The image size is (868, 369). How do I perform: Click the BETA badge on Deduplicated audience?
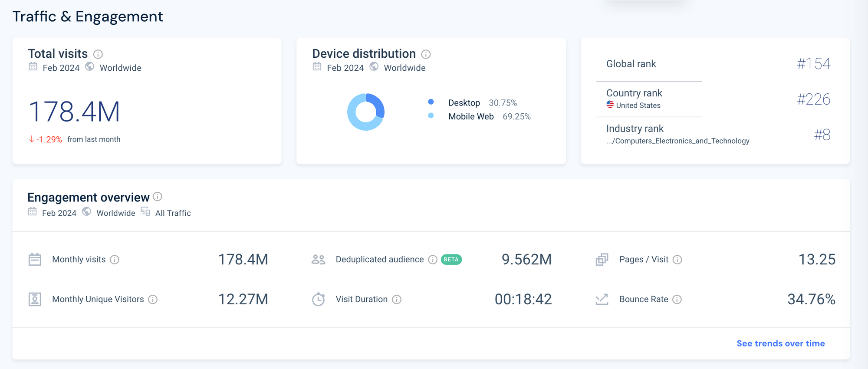coord(451,260)
